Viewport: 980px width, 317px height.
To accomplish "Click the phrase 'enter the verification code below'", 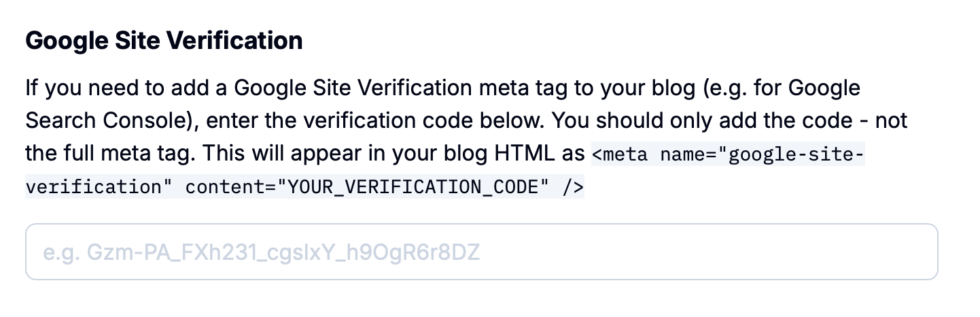I will (374, 120).
